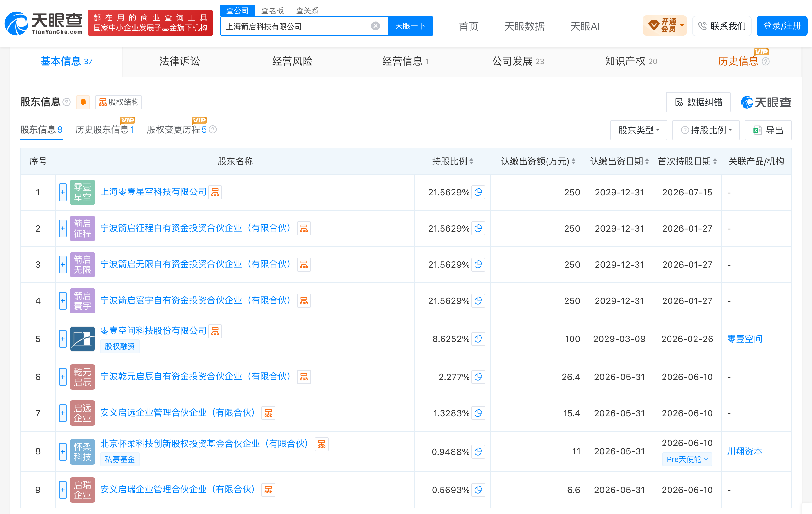Click the TianYanCha logo in header
812x514 pixels.
43,23
